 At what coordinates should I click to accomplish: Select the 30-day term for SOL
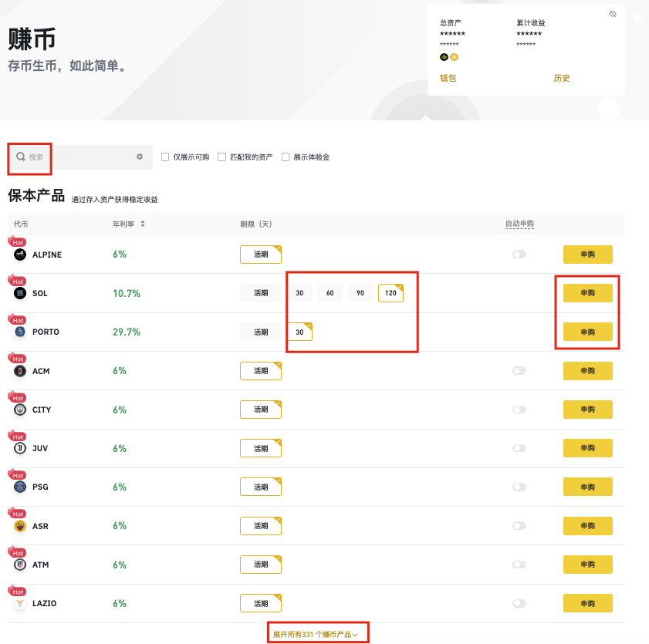[299, 293]
